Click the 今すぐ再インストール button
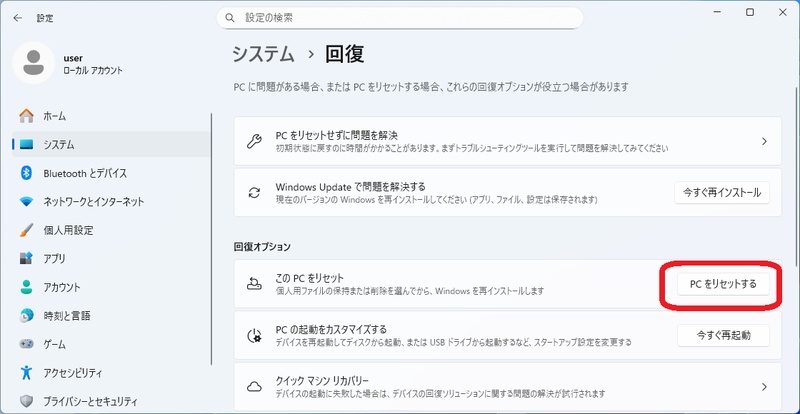 722,193
